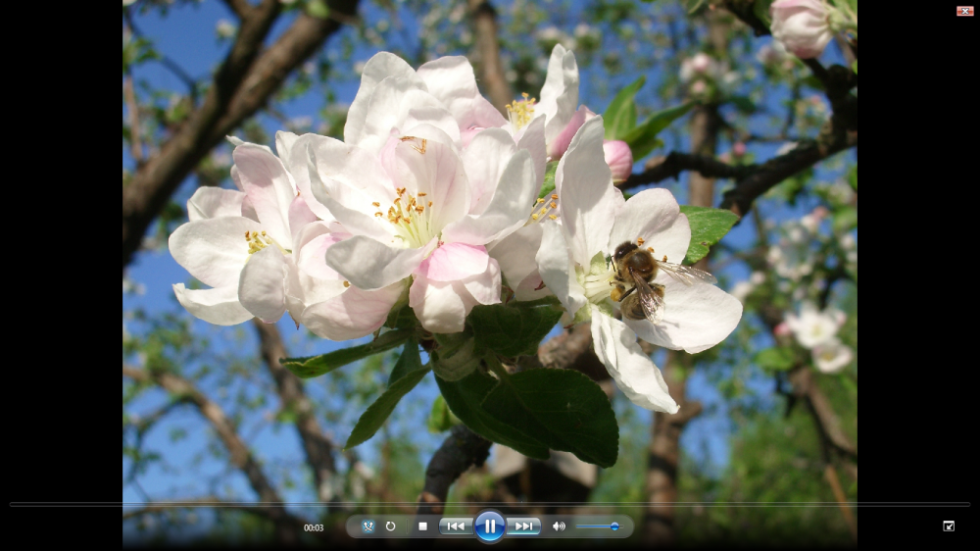Toggle shuffle mode

368,526
